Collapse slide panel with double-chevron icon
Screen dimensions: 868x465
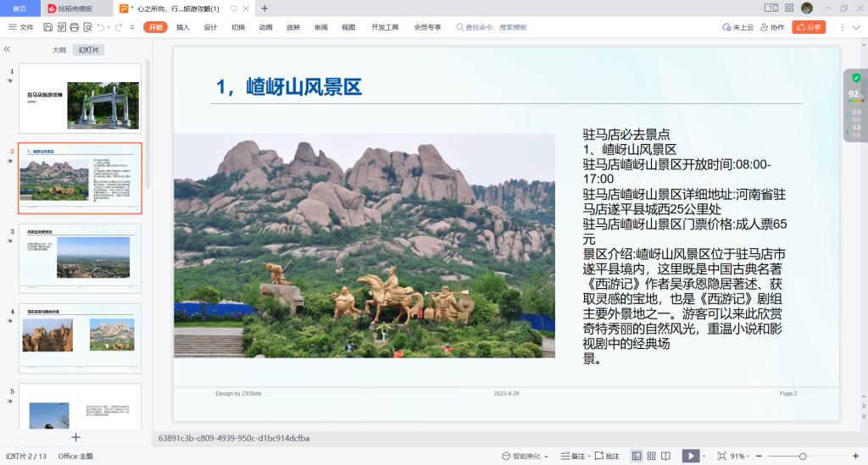click(8, 50)
